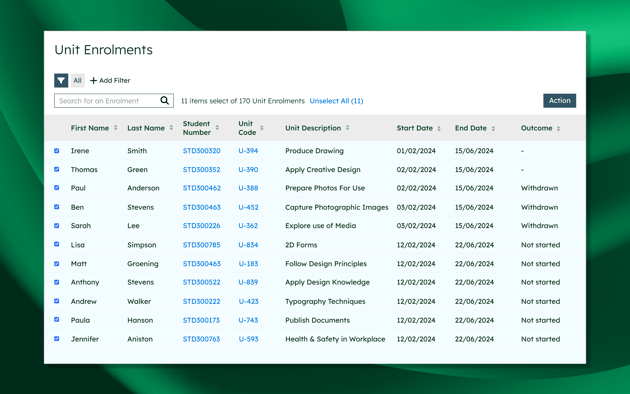Click the funnel filter icon
630x394 pixels.
[x=61, y=80]
